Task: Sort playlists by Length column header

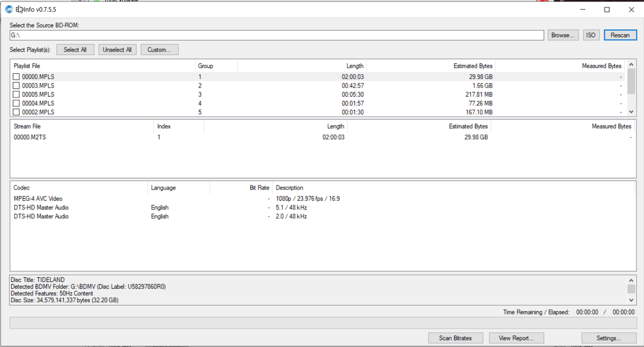Action: point(302,66)
